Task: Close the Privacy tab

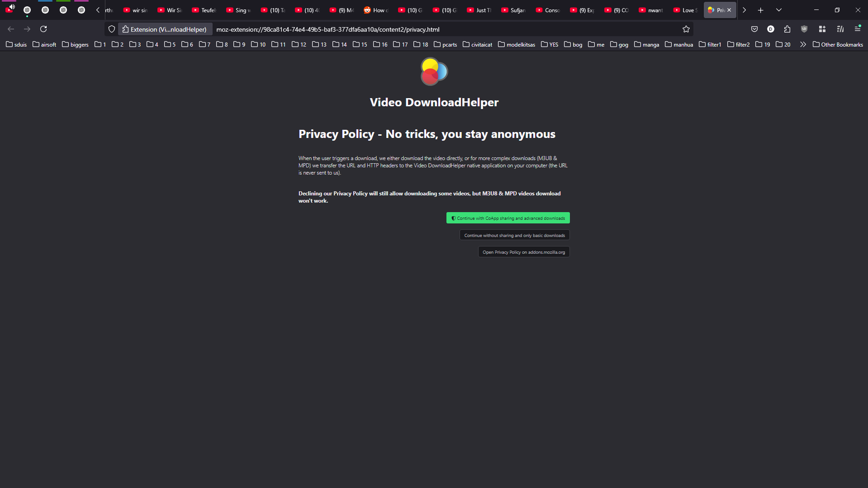Action: pos(729,10)
